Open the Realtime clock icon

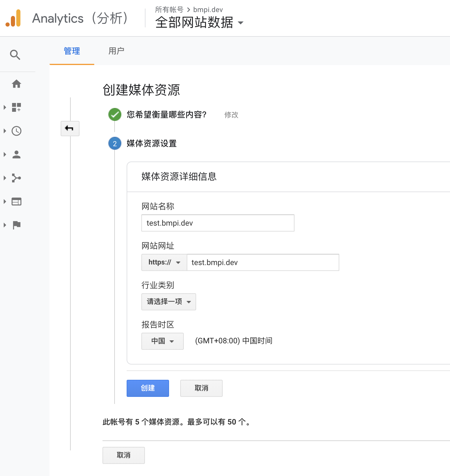click(x=16, y=131)
